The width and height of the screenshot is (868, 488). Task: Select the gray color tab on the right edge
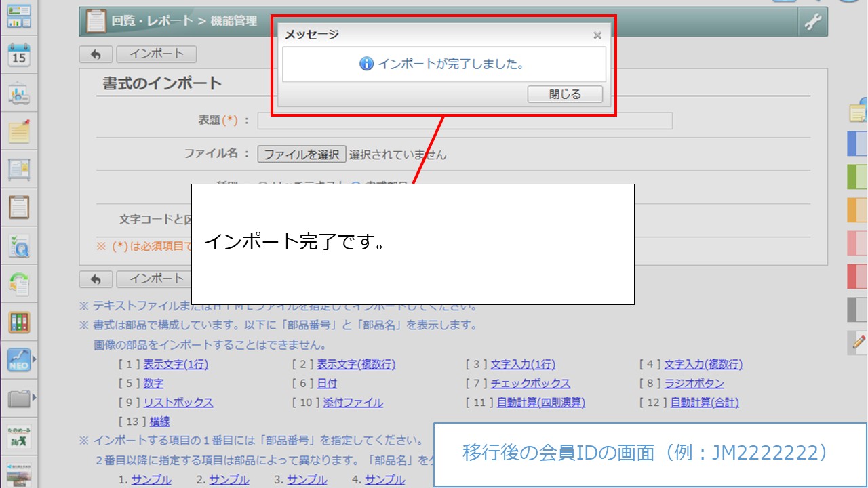858,310
